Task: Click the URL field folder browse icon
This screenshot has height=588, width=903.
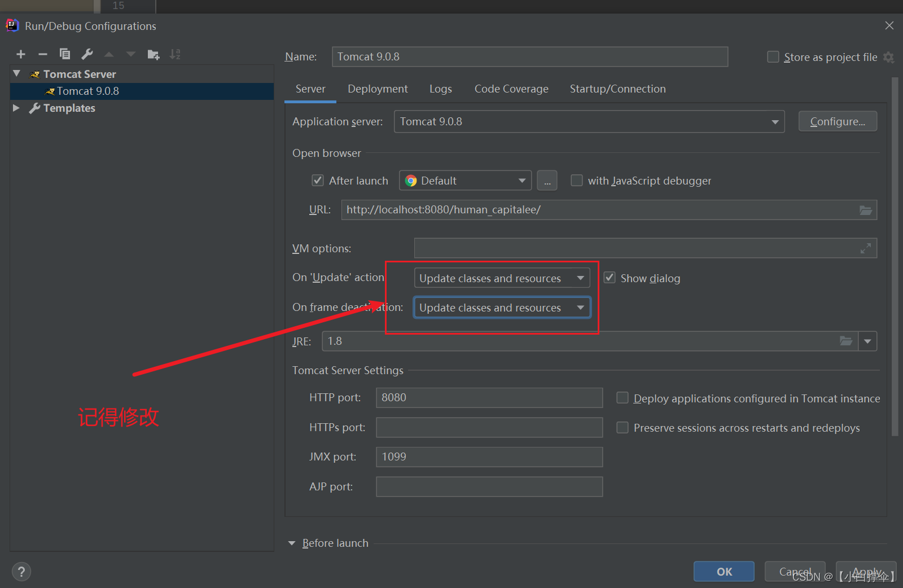Action: [866, 210]
